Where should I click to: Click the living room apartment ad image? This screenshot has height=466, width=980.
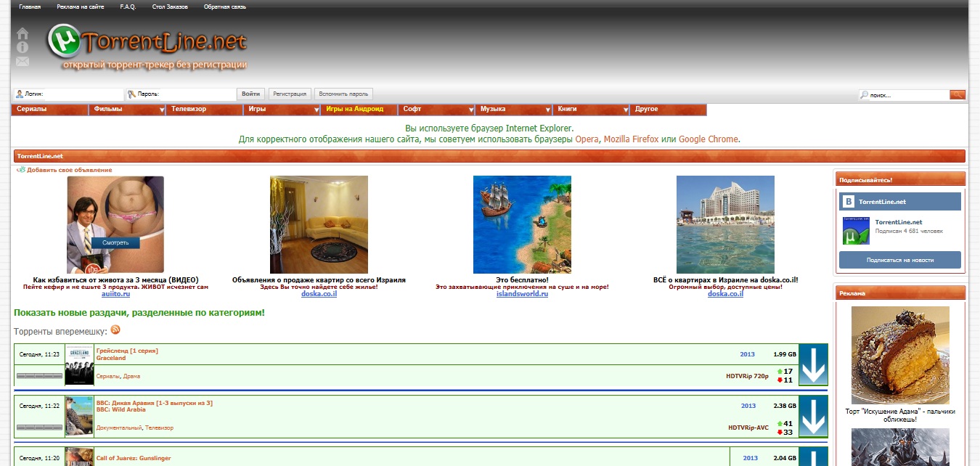[x=319, y=224]
